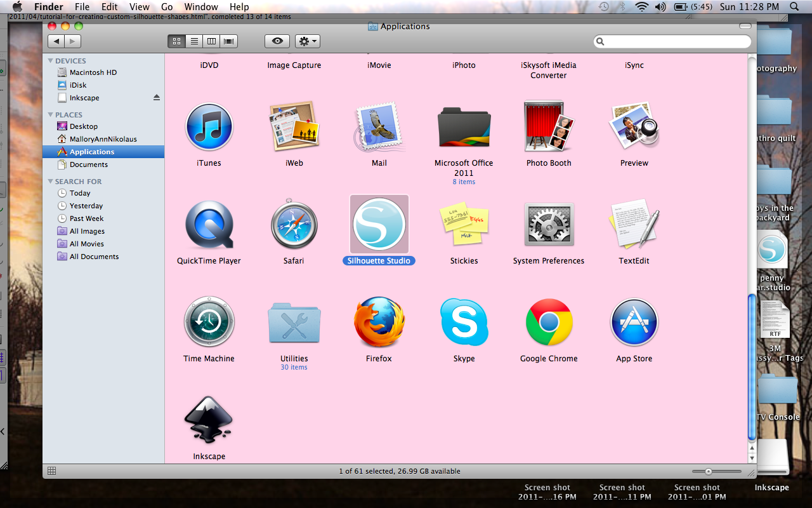Select the Inkscape app icon
This screenshot has height=508, width=812.
pyautogui.click(x=209, y=420)
